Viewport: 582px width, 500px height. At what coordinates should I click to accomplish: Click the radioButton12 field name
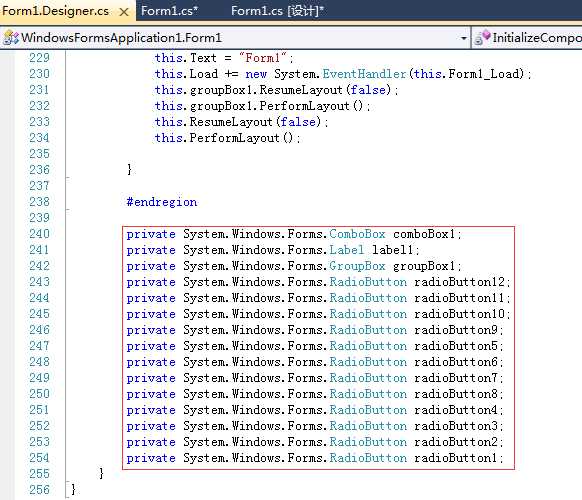click(460, 282)
